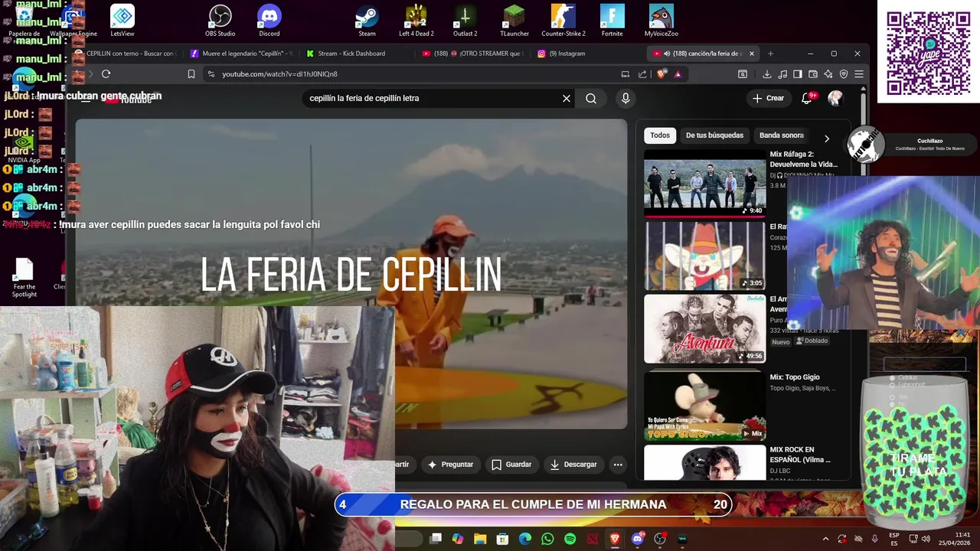Open the 3:05 rat cartoon video thumbnail
The height and width of the screenshot is (551, 980).
(704, 256)
